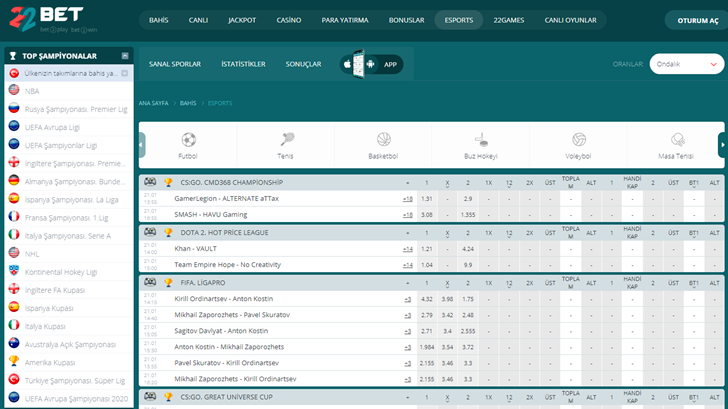Select the Tenis sport icon
The image size is (728, 409).
[286, 139]
